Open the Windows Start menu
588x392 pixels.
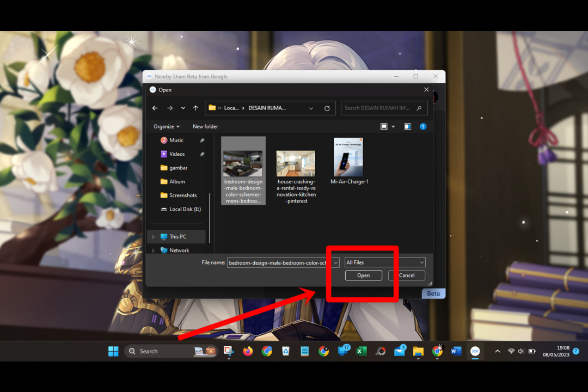pyautogui.click(x=113, y=352)
